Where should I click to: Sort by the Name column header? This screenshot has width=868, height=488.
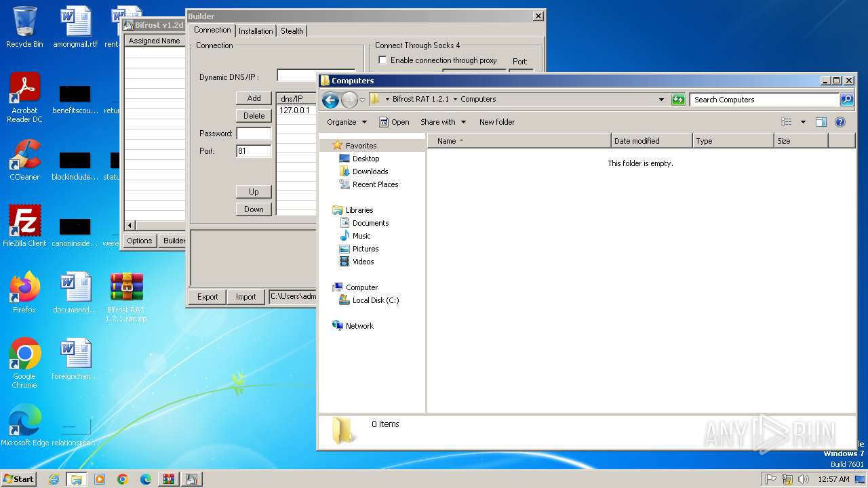[x=519, y=141]
